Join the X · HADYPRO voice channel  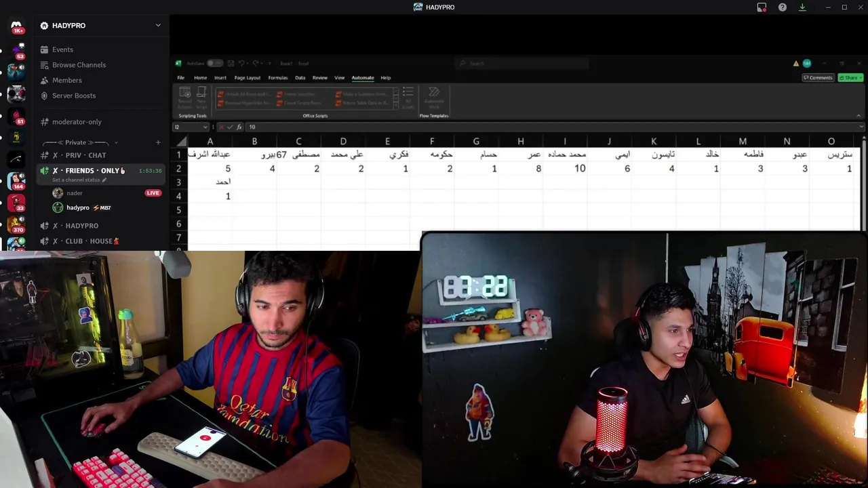(82, 226)
